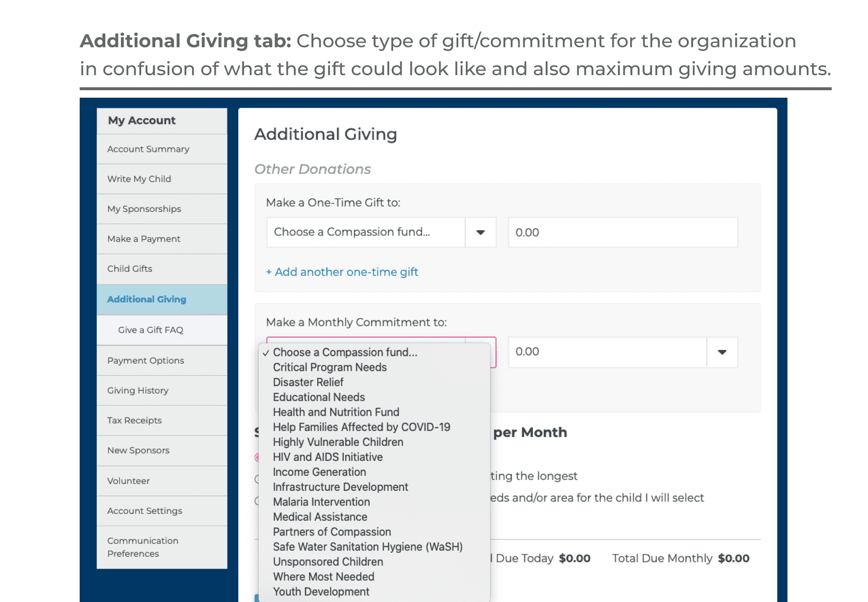Choose Malaria Intervention fund
Viewport: 868px width, 602px height.
374,503
